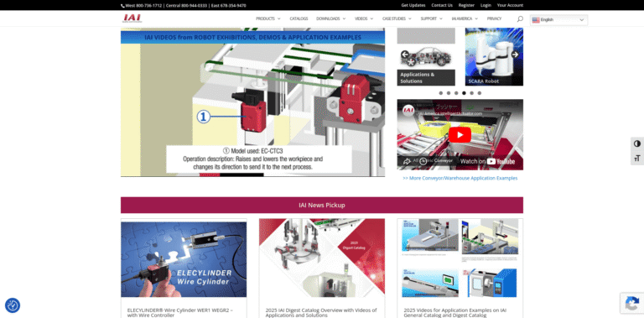Click the IAI channel avatar on the video
The image size is (644, 318).
coord(408,111)
